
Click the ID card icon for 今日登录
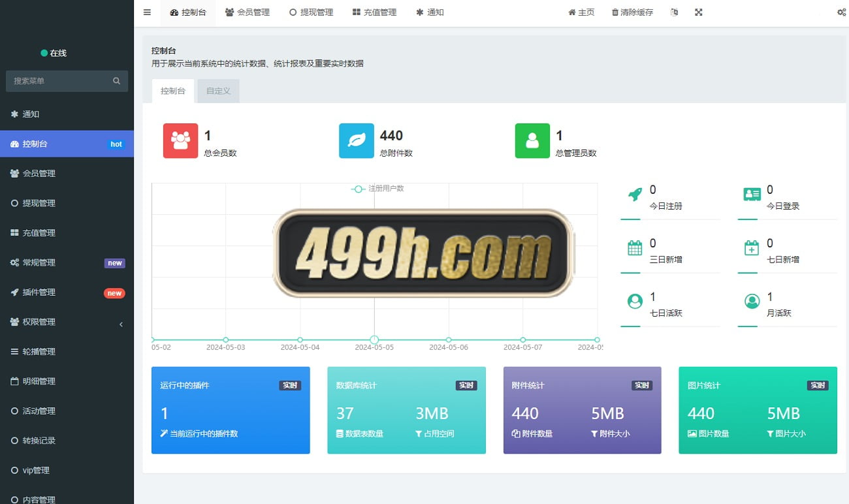coord(752,194)
